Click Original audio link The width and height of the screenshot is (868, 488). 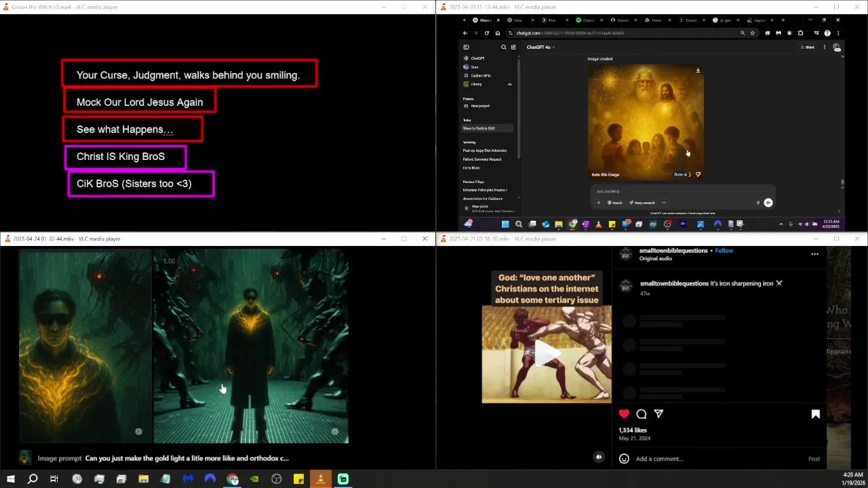(x=655, y=259)
